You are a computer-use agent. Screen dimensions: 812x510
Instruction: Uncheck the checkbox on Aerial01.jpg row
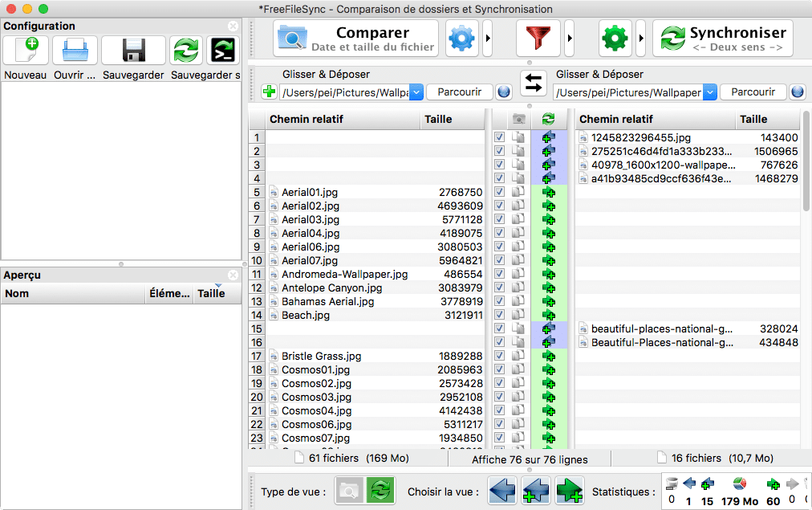(x=499, y=192)
